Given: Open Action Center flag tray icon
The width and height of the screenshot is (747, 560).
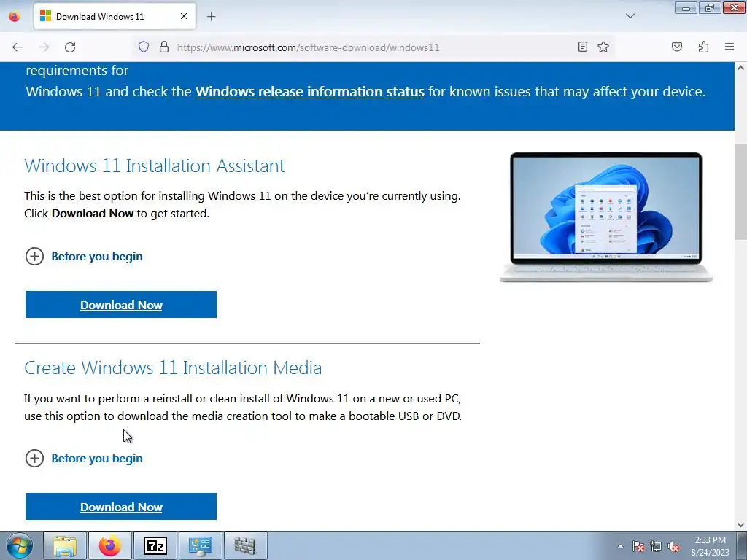Looking at the screenshot, I should pos(638,546).
